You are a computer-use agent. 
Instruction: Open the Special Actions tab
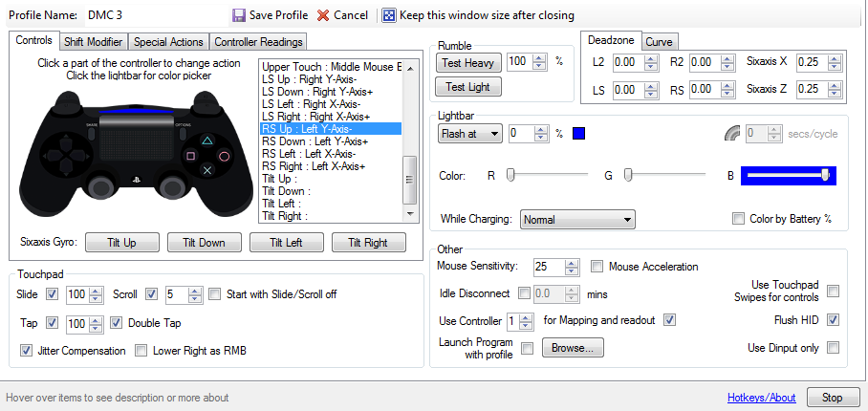[x=169, y=42]
